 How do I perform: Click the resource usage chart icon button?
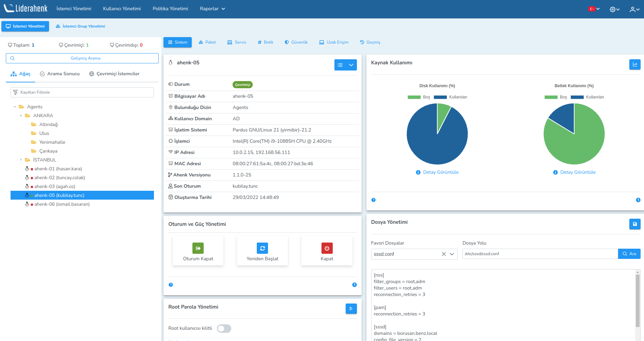pyautogui.click(x=634, y=64)
